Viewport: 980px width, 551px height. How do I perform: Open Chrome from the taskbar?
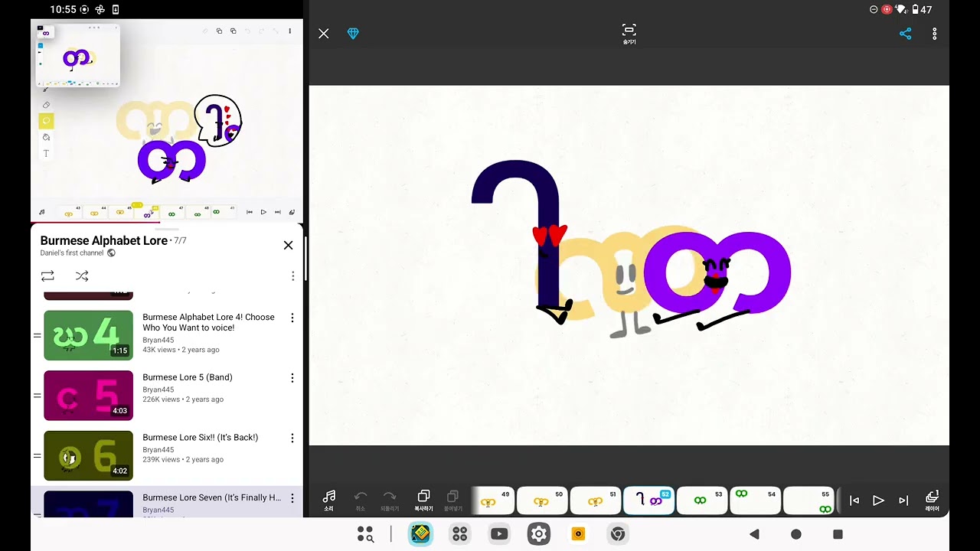[x=618, y=534]
